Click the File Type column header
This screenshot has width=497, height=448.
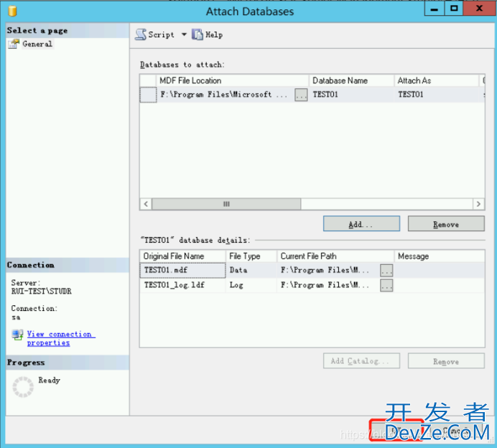tap(251, 256)
